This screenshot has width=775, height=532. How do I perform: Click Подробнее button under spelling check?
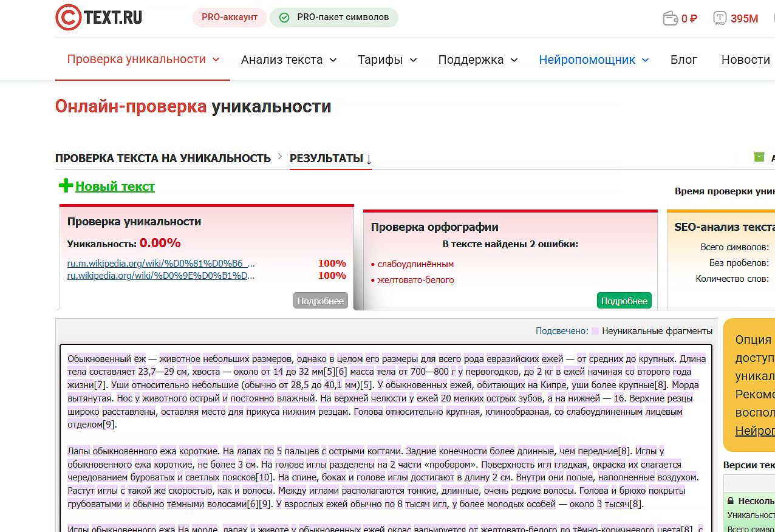click(x=624, y=301)
